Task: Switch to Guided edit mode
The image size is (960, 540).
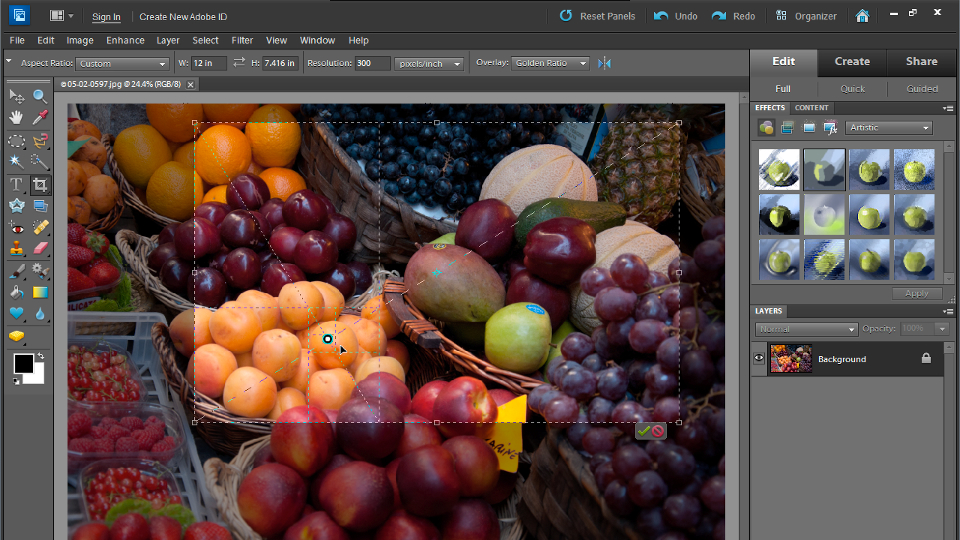Action: coord(922,89)
